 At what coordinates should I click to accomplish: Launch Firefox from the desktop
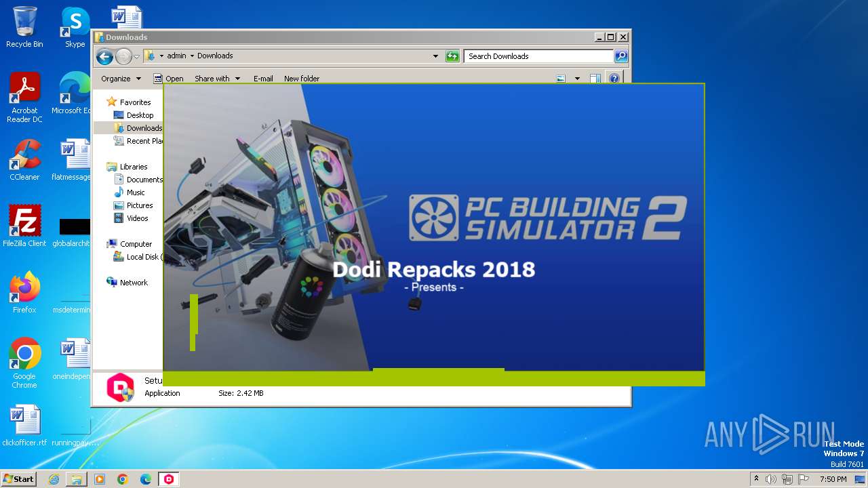24,292
